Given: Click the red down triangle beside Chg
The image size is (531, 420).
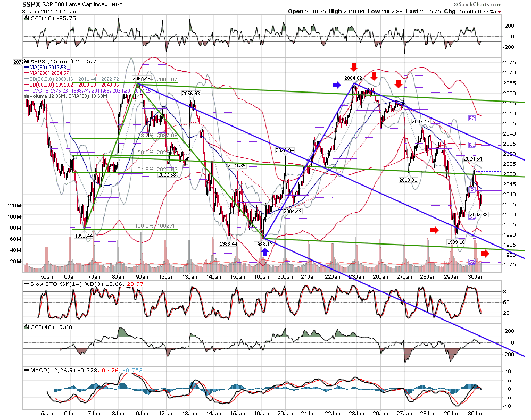Looking at the screenshot, I should 500,12.
